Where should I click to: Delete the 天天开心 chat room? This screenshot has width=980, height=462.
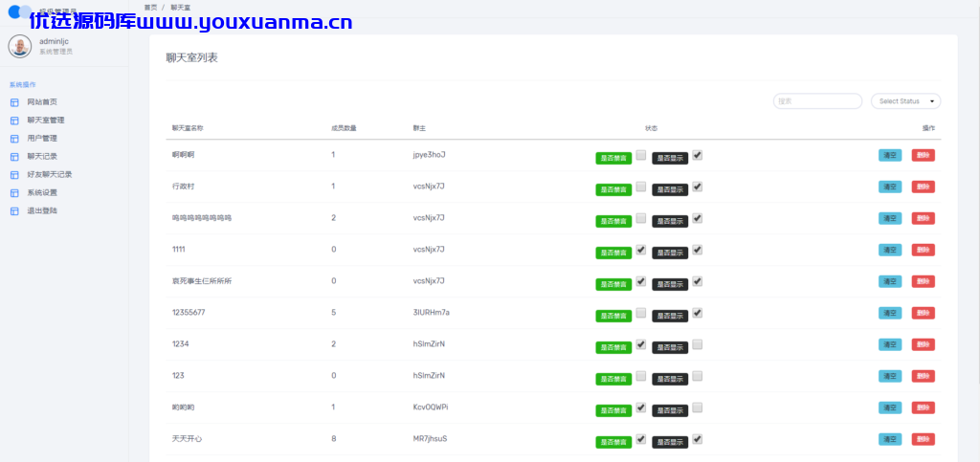(924, 439)
